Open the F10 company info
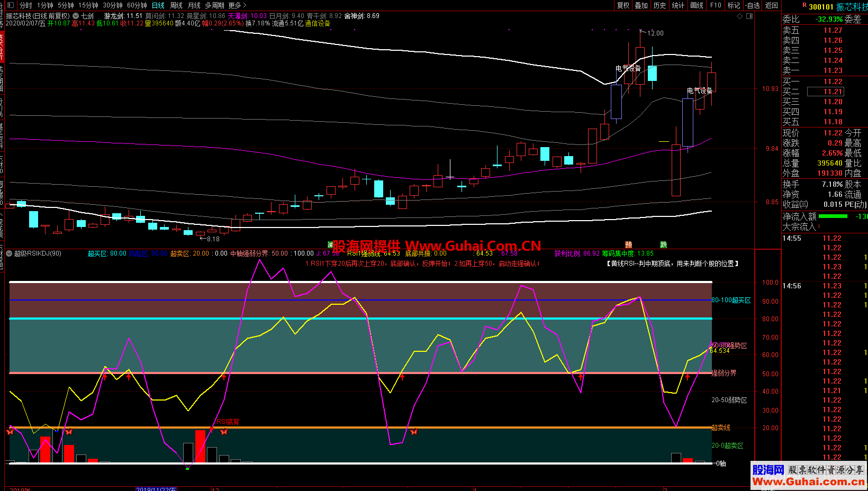Viewport: 868px width, 491px height. [716, 5]
